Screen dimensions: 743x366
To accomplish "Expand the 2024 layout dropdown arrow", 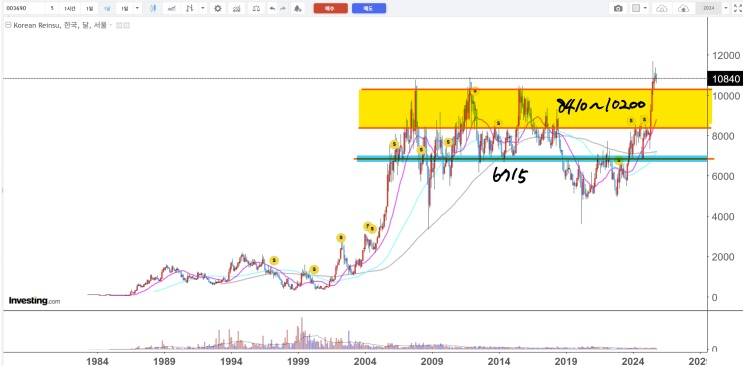I will [x=725, y=8].
